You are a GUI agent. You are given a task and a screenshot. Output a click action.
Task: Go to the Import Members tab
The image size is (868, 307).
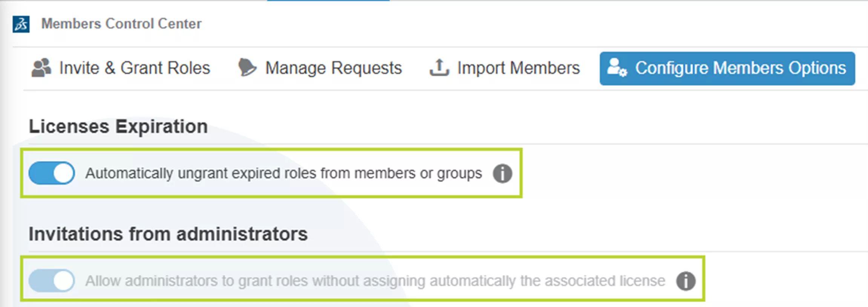point(518,68)
